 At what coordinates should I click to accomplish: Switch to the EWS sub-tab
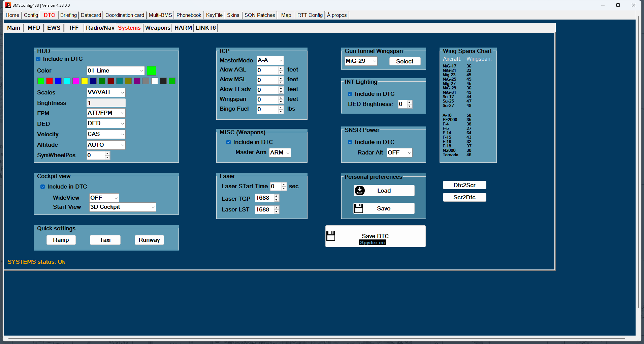[x=54, y=28]
